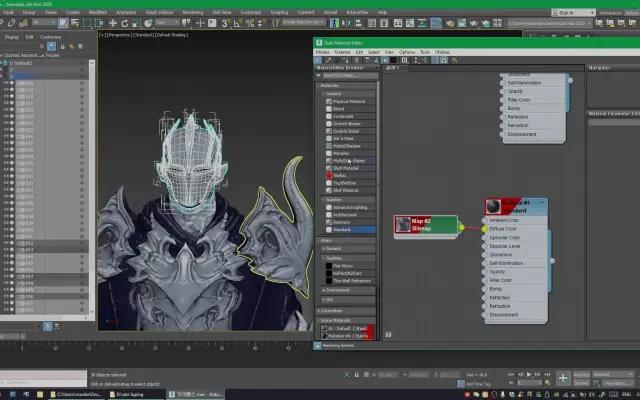Click the eyedropper Pick Material icon in Slate toolbar
Viewport: 640px width, 400px height.
click(328, 60)
